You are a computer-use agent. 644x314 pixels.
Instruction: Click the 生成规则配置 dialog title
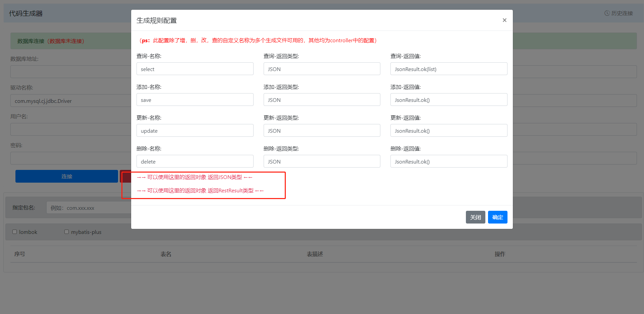pyautogui.click(x=157, y=20)
